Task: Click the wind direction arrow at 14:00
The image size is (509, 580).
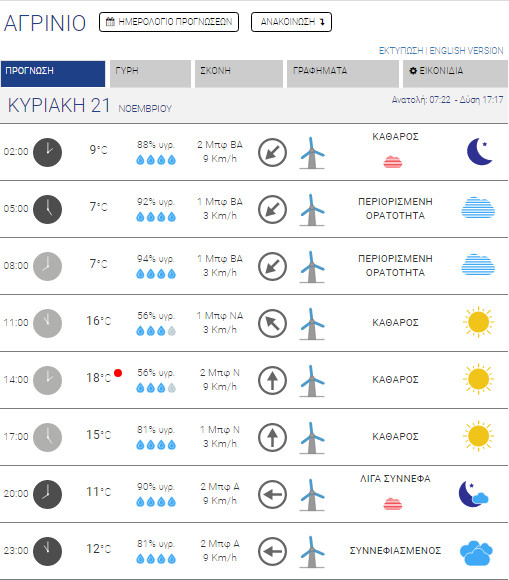Action: tap(272, 380)
